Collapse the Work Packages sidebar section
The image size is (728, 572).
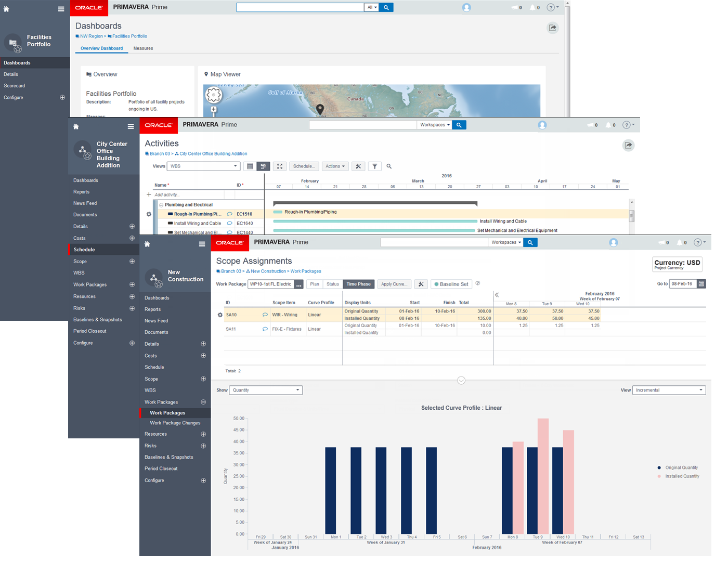tap(203, 402)
